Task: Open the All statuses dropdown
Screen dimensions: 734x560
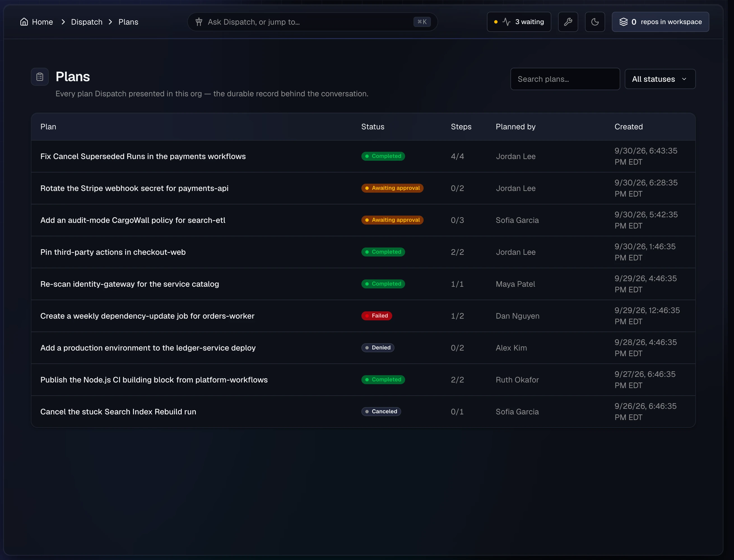Action: [660, 79]
